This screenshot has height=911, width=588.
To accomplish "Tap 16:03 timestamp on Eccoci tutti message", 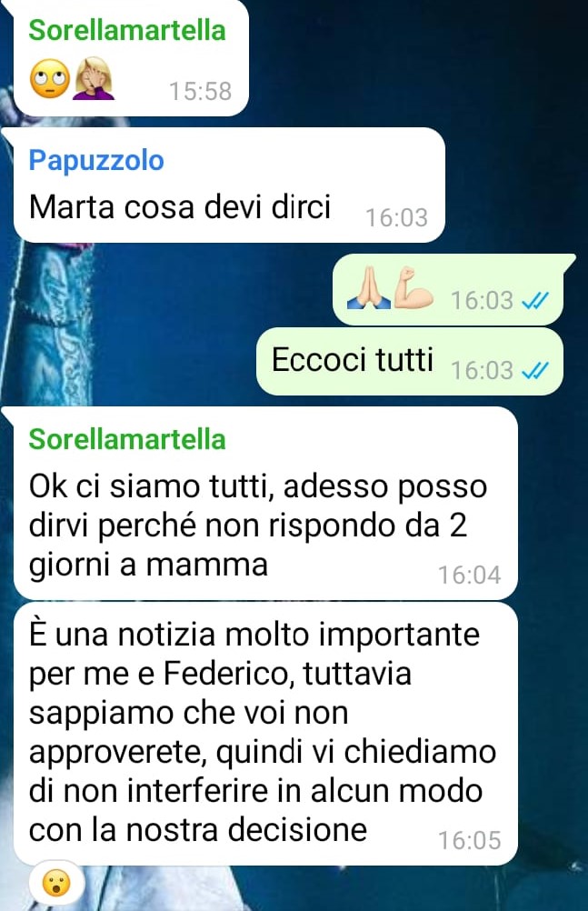I will click(x=483, y=371).
